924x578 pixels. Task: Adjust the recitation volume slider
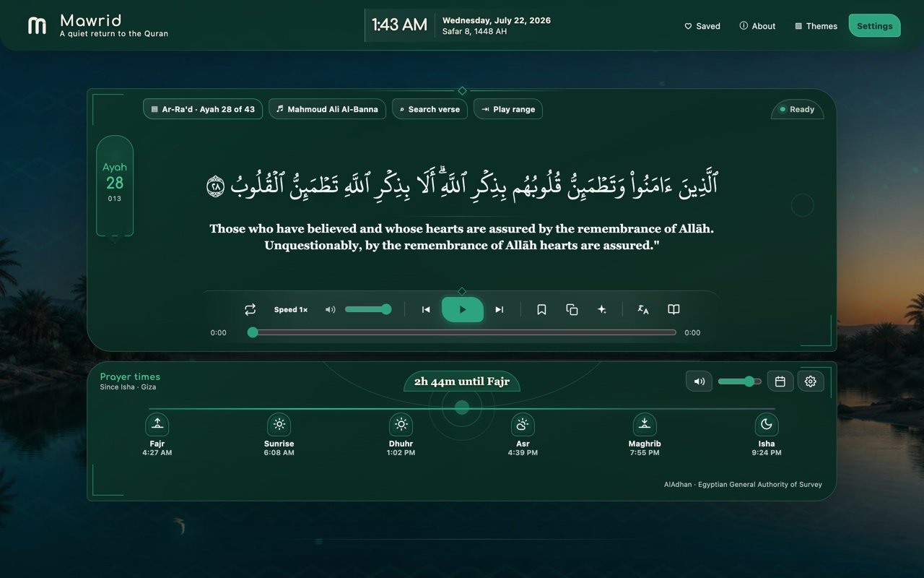[x=368, y=309]
